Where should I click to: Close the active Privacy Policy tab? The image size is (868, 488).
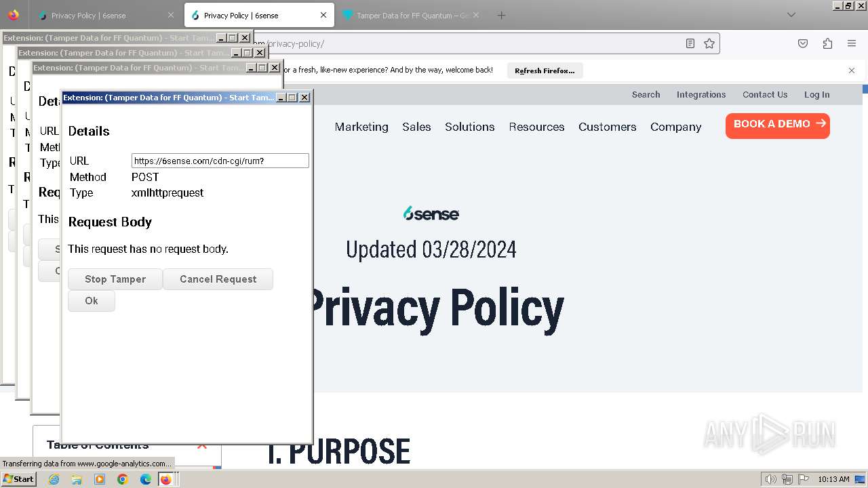(x=323, y=15)
